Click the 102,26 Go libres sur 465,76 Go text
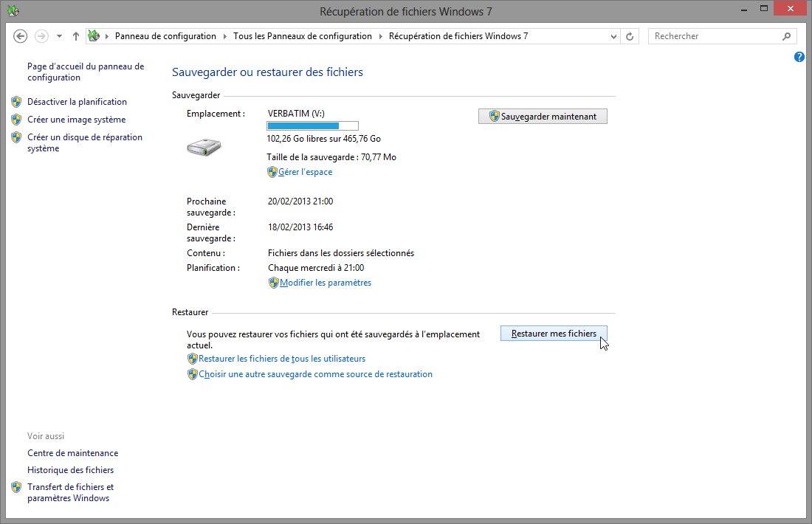The width and height of the screenshot is (812, 524). tap(323, 139)
